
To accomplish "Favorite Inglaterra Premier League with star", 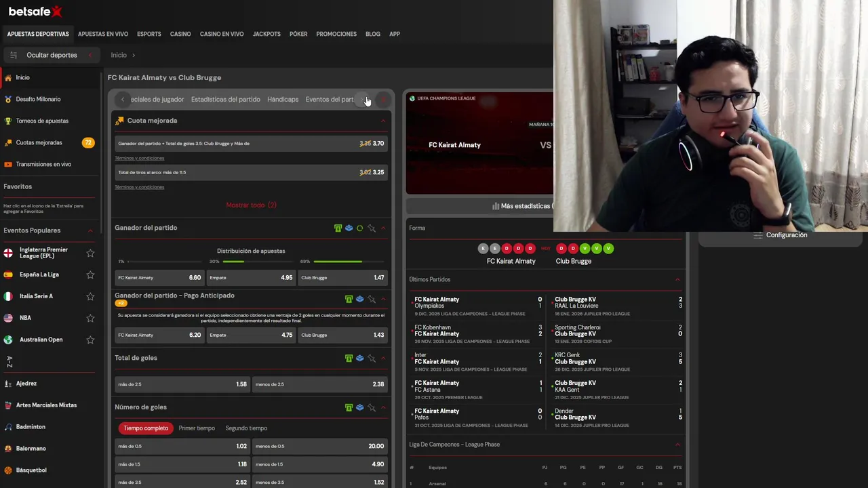I will [90, 253].
